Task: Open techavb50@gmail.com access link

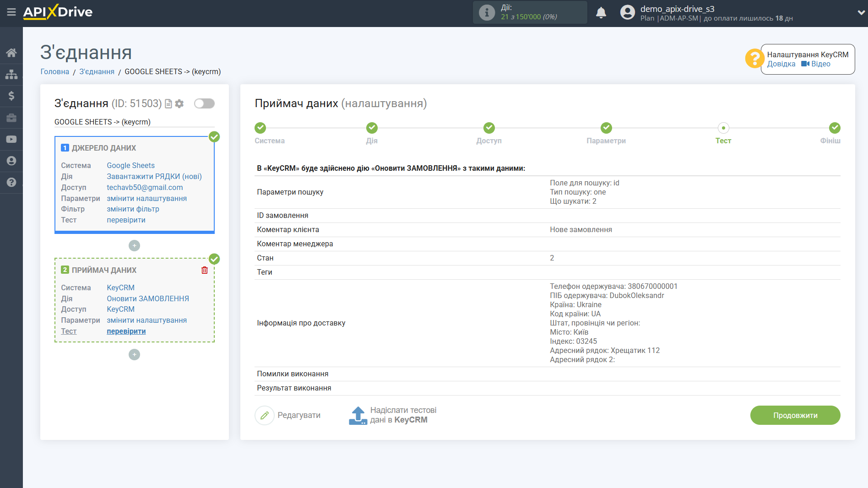Action: (x=145, y=187)
